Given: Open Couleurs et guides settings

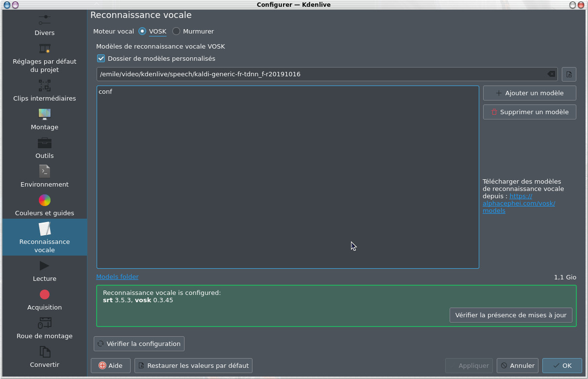Looking at the screenshot, I should click(45, 205).
